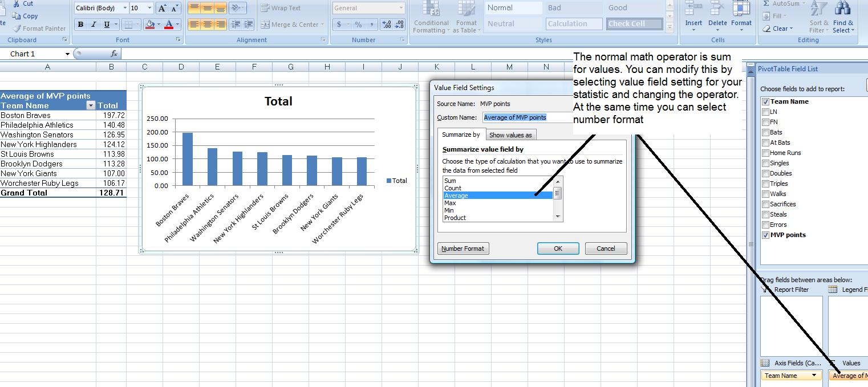Click the Format cells button

click(741, 17)
